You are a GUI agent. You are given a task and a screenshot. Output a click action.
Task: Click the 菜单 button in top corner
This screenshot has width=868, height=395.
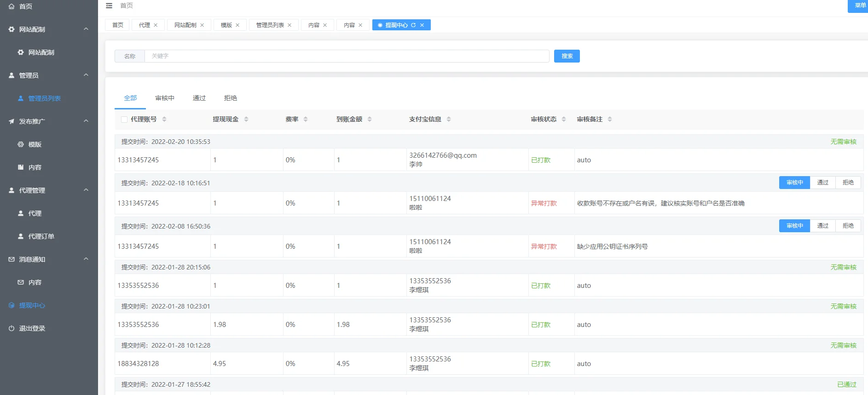click(859, 6)
